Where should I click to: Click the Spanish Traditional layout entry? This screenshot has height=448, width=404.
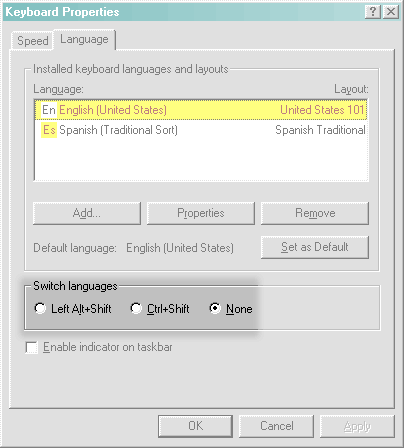click(x=320, y=130)
